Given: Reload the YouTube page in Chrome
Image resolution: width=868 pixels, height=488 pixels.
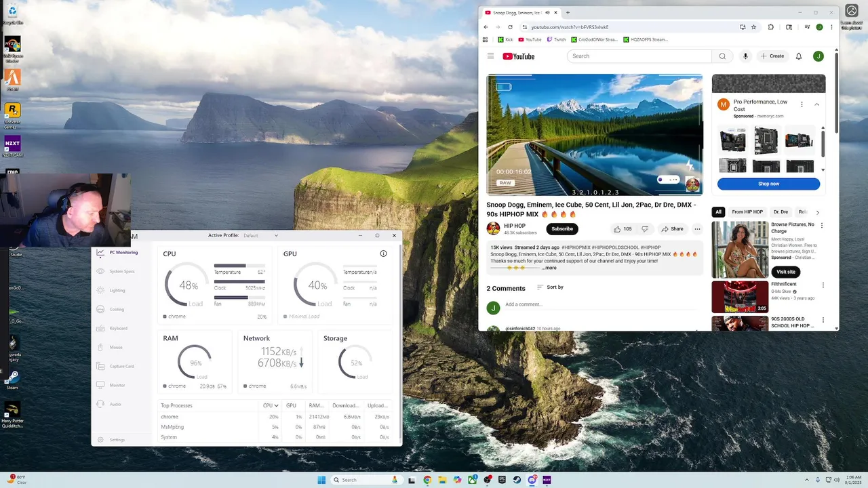Looking at the screenshot, I should 510,27.
